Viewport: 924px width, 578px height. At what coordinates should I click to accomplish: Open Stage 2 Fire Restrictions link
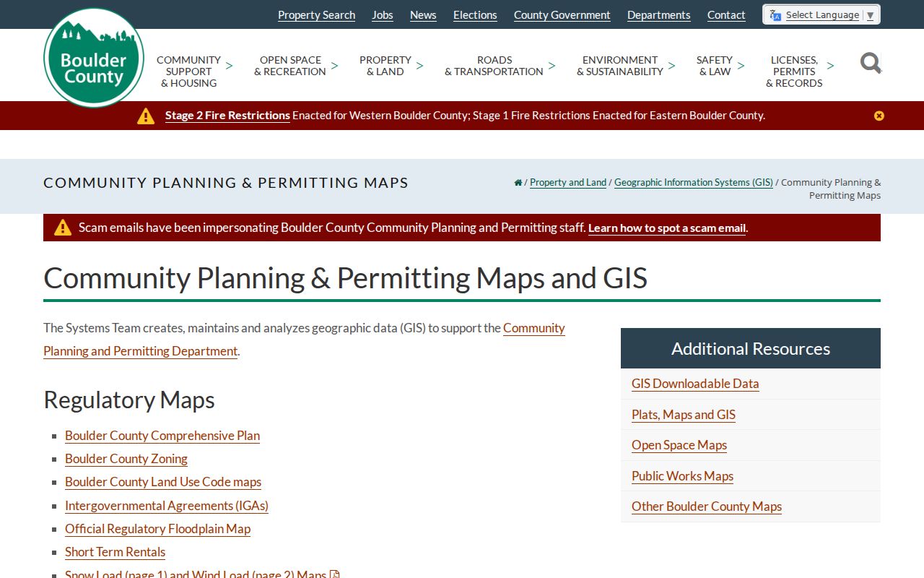click(227, 116)
